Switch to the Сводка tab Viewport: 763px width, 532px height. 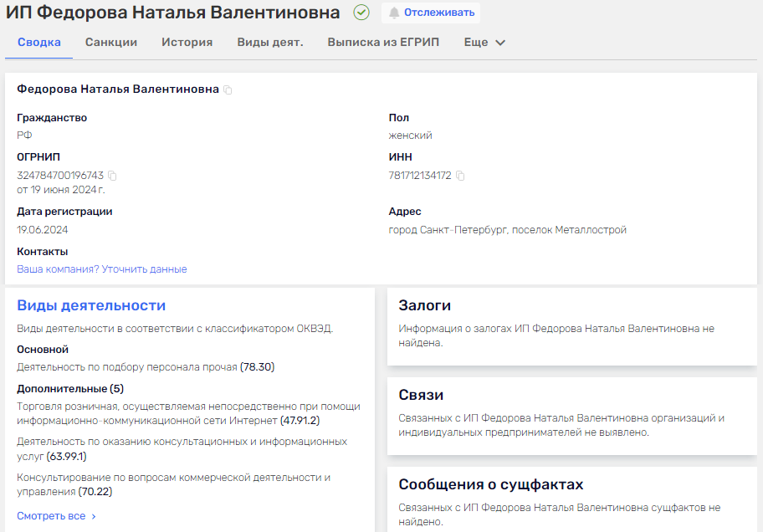pyautogui.click(x=39, y=42)
